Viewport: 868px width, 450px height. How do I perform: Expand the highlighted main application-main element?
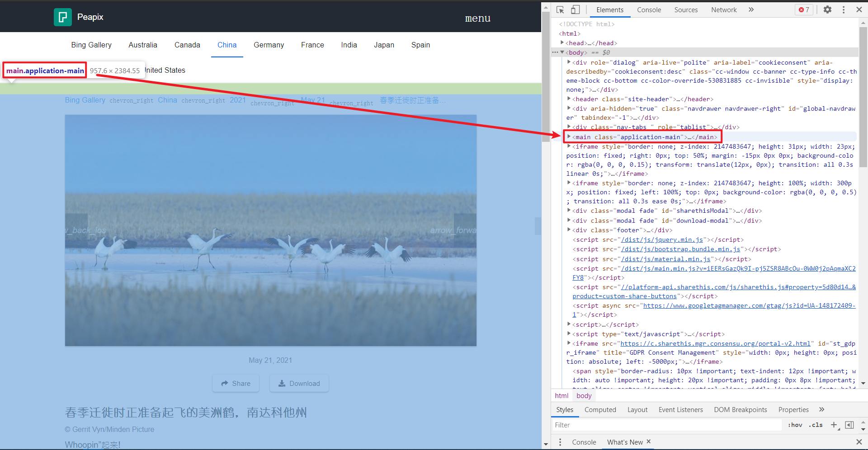click(x=569, y=137)
